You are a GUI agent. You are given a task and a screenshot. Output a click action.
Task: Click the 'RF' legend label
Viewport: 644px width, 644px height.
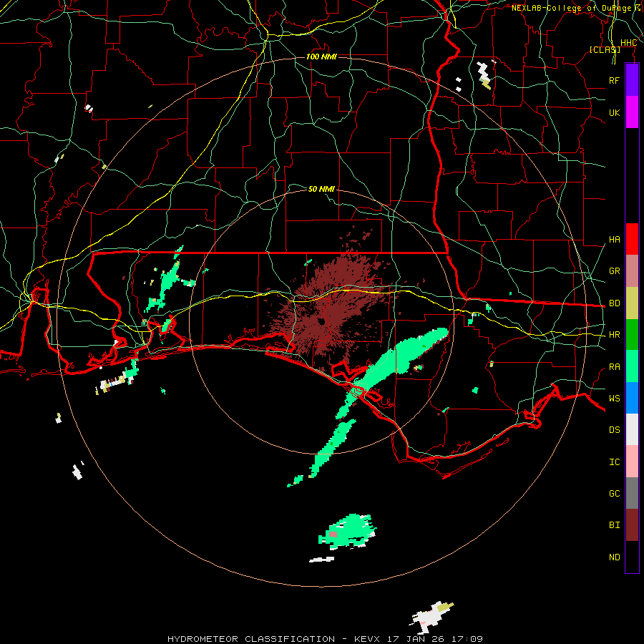tap(614, 80)
